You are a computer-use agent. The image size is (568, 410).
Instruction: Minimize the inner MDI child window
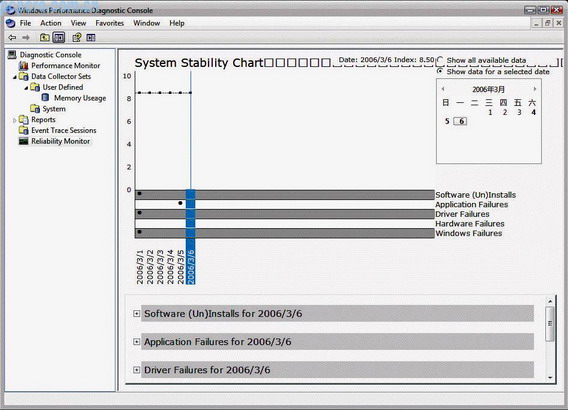coord(536,23)
